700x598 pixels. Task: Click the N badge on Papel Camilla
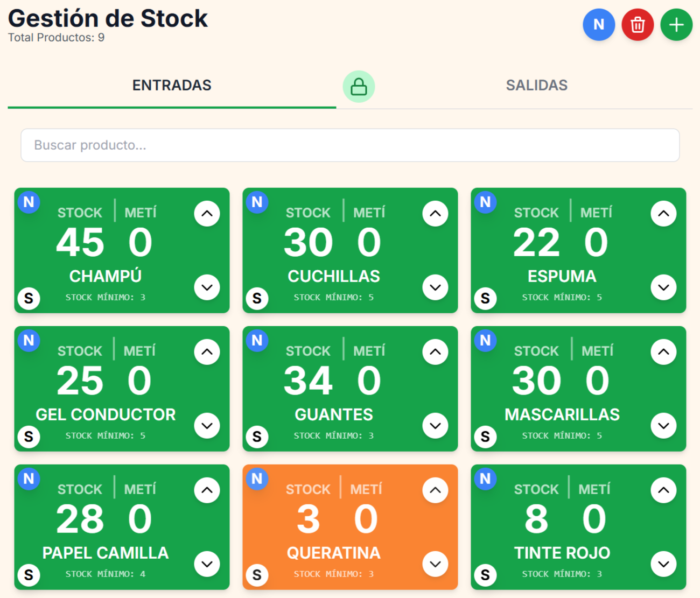click(x=29, y=479)
